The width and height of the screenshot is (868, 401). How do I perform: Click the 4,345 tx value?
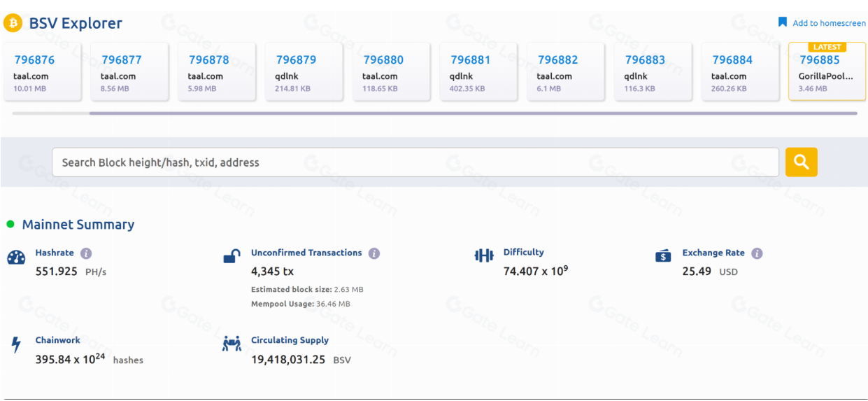(x=272, y=271)
